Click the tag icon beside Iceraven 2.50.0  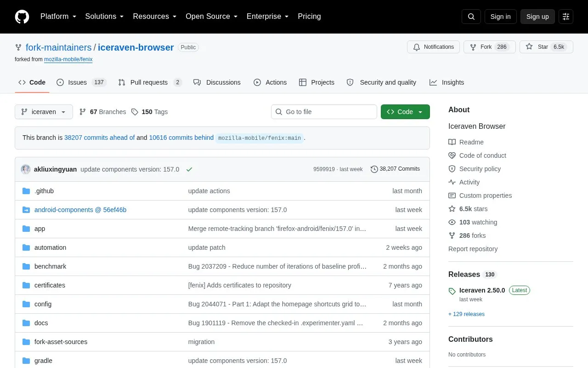coord(452,291)
